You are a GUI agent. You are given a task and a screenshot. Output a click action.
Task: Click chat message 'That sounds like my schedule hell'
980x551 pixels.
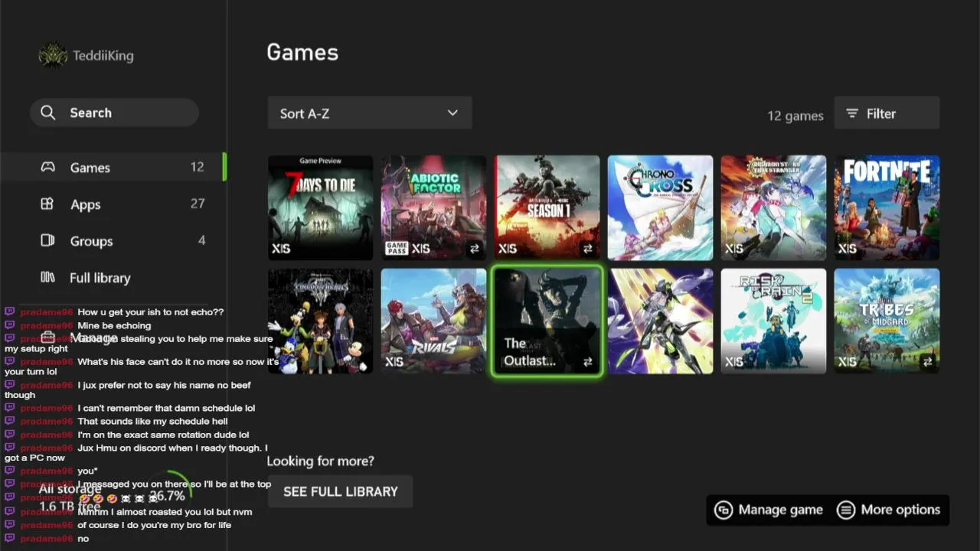pyautogui.click(x=152, y=421)
